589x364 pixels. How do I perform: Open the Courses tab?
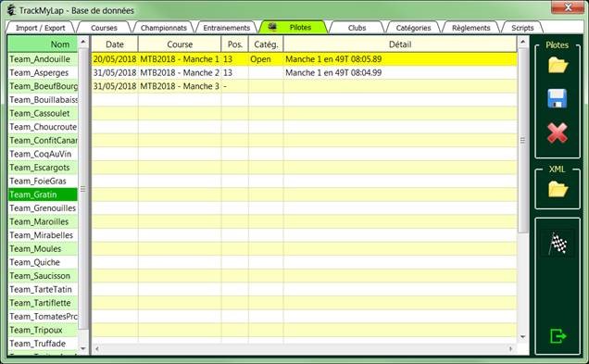pyautogui.click(x=104, y=28)
